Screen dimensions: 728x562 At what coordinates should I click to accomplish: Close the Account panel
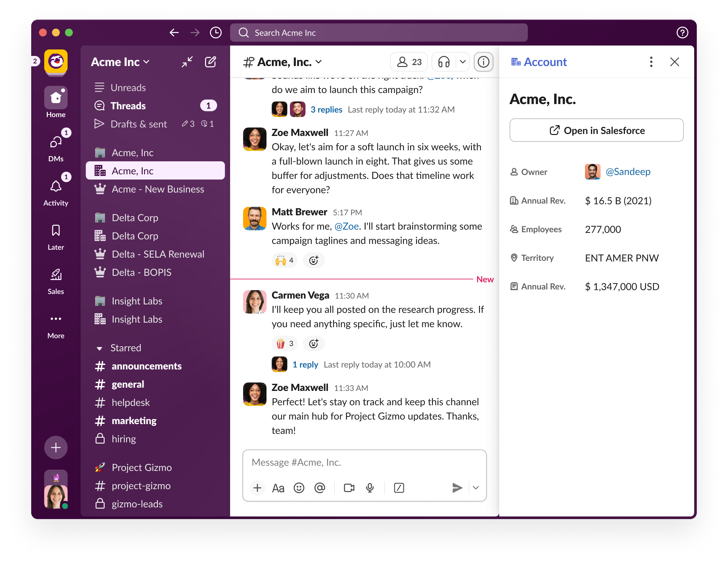674,62
